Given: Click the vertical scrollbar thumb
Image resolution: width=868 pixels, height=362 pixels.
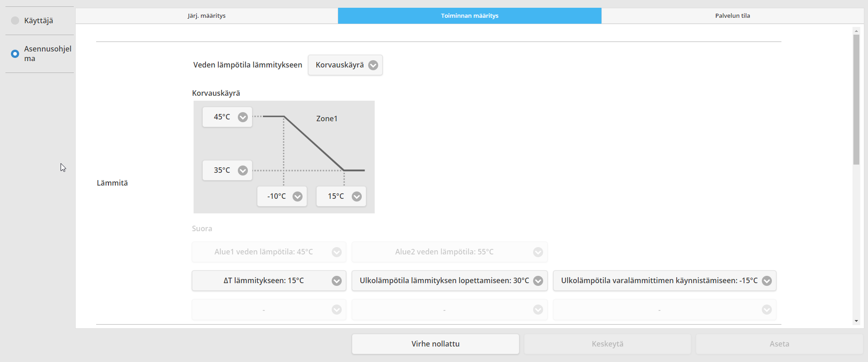Looking at the screenshot, I should pos(856,99).
